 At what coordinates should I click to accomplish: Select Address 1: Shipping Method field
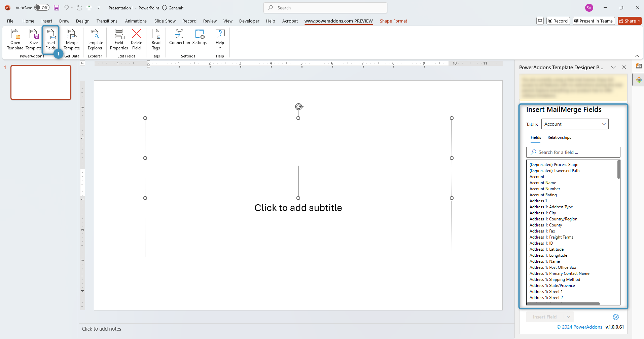(555, 280)
